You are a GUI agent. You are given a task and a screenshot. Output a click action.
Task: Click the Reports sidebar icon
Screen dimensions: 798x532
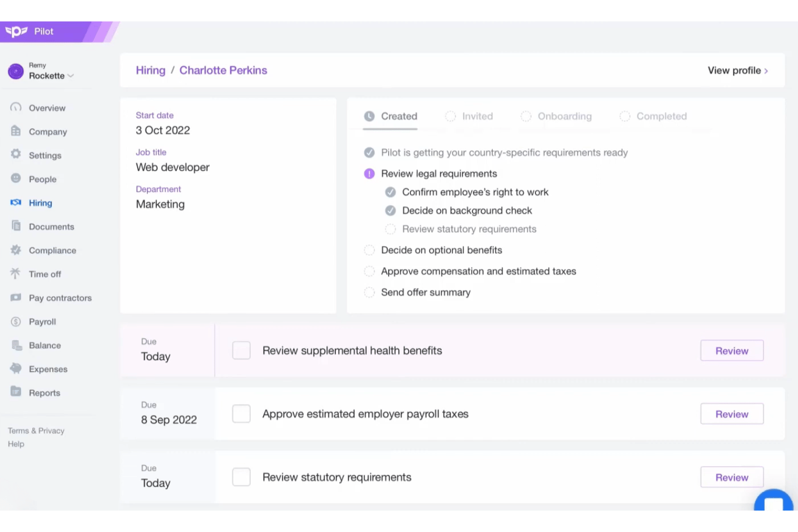pyautogui.click(x=16, y=392)
